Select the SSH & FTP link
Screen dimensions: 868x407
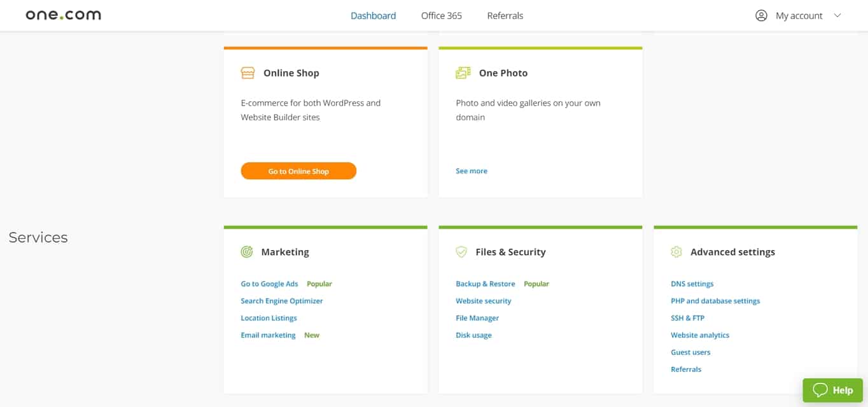pos(688,318)
